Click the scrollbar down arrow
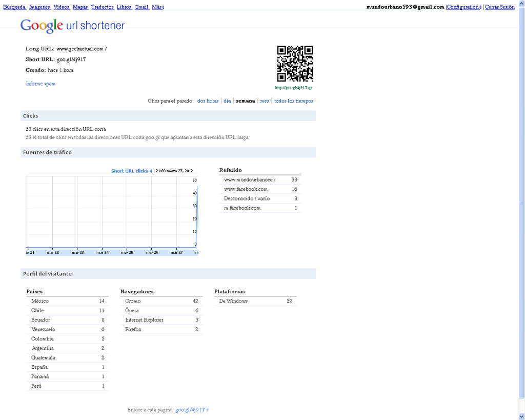The width and height of the screenshot is (525, 420). (x=521, y=416)
